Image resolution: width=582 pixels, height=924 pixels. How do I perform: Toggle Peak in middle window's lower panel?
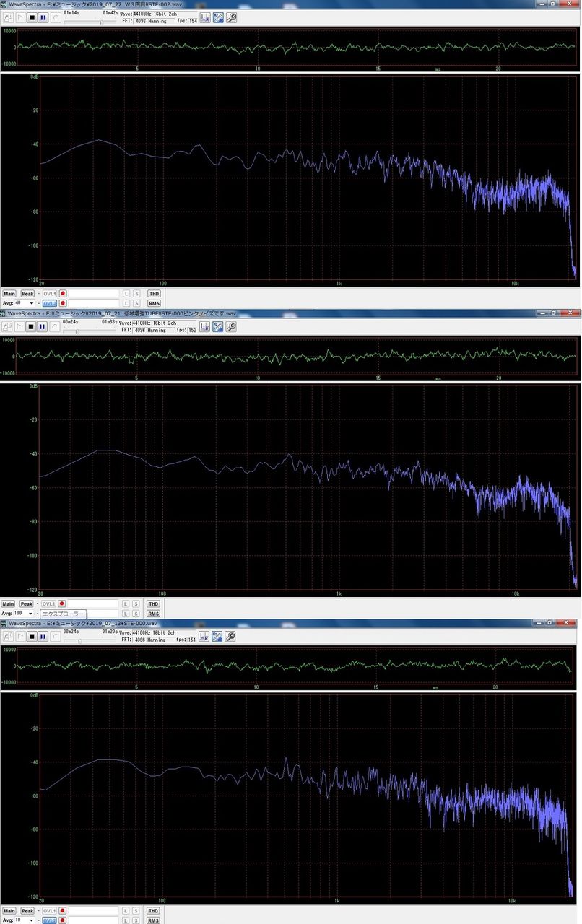tap(27, 604)
